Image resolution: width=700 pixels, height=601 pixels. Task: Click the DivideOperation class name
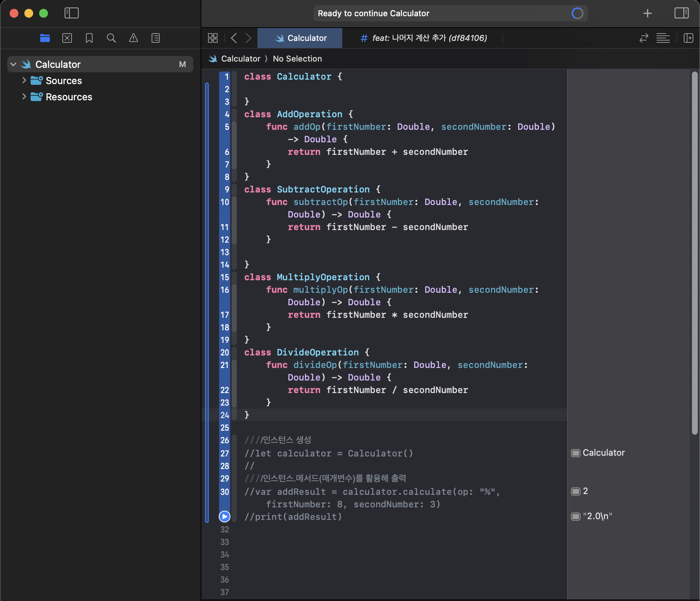click(x=318, y=352)
